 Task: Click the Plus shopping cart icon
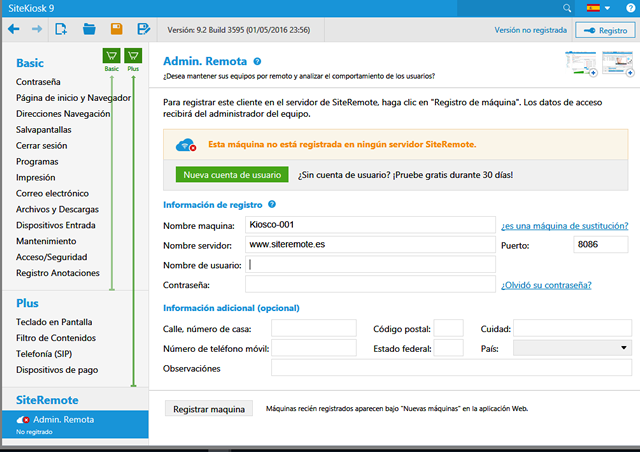[x=133, y=56]
